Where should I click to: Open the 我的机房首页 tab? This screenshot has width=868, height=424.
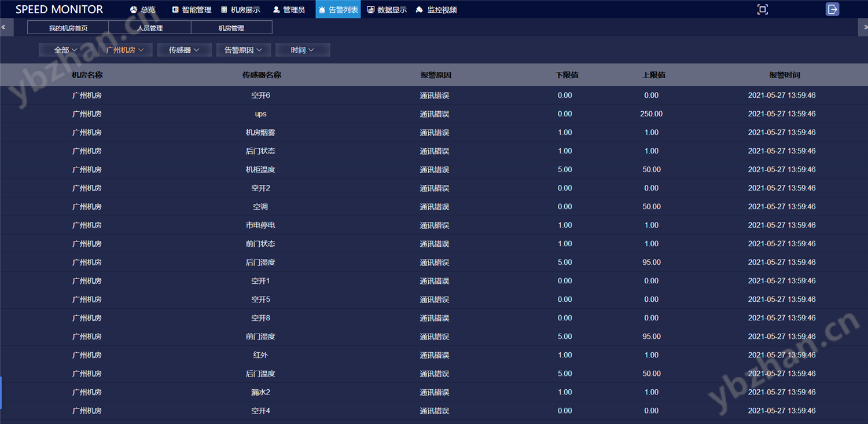pyautogui.click(x=68, y=28)
